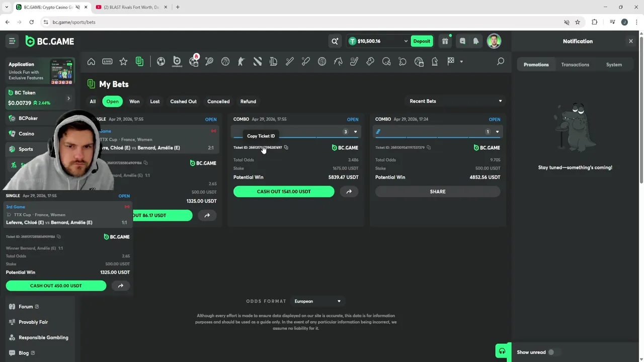
Task: Open Chrome tab search dropdown
Action: [x=7, y=7]
